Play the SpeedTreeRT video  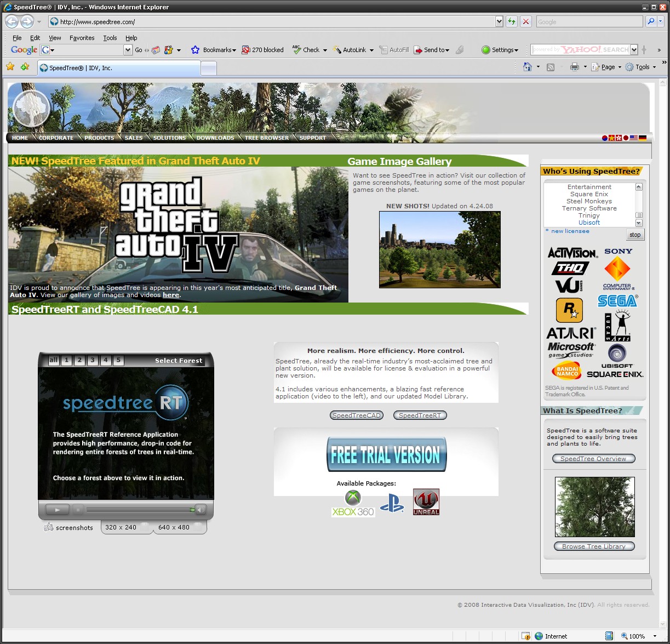click(57, 510)
